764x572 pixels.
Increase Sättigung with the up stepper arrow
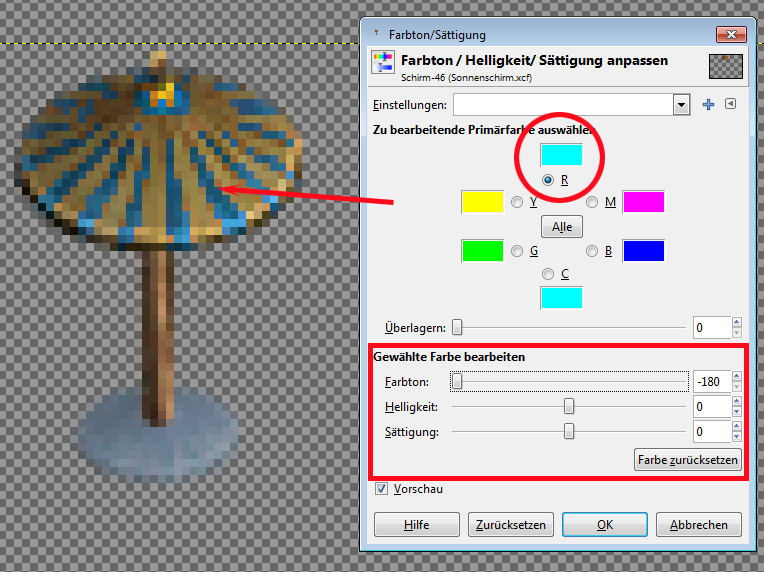point(737,426)
